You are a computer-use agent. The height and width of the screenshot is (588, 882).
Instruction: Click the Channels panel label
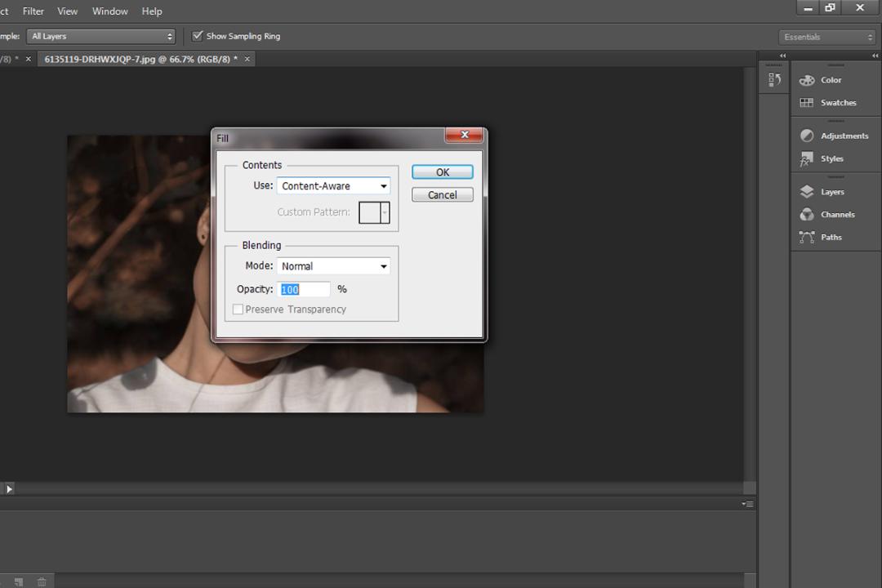pyautogui.click(x=838, y=215)
